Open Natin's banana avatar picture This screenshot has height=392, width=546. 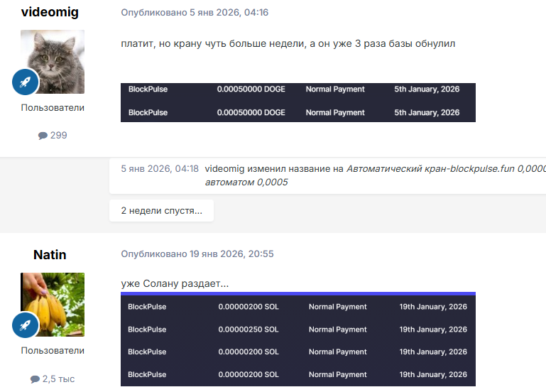(x=53, y=304)
